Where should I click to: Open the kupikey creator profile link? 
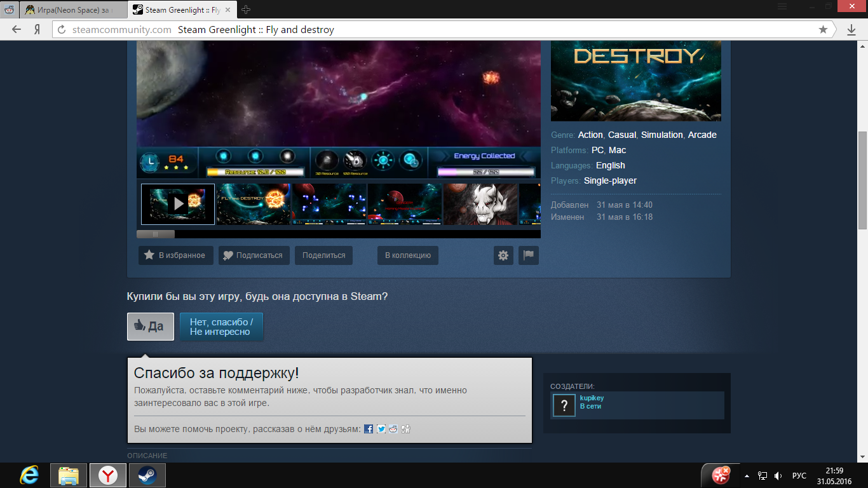(x=592, y=398)
